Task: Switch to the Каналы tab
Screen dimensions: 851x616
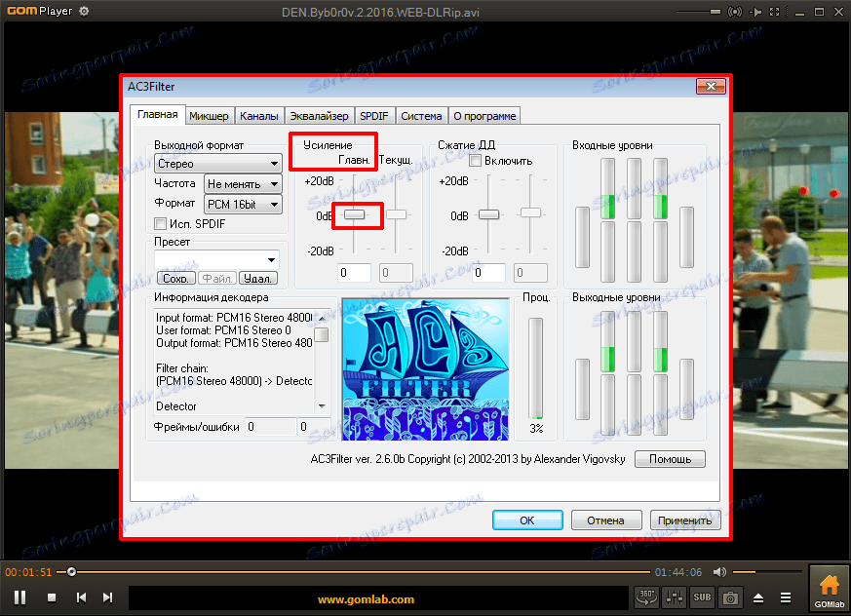Action: [x=259, y=116]
